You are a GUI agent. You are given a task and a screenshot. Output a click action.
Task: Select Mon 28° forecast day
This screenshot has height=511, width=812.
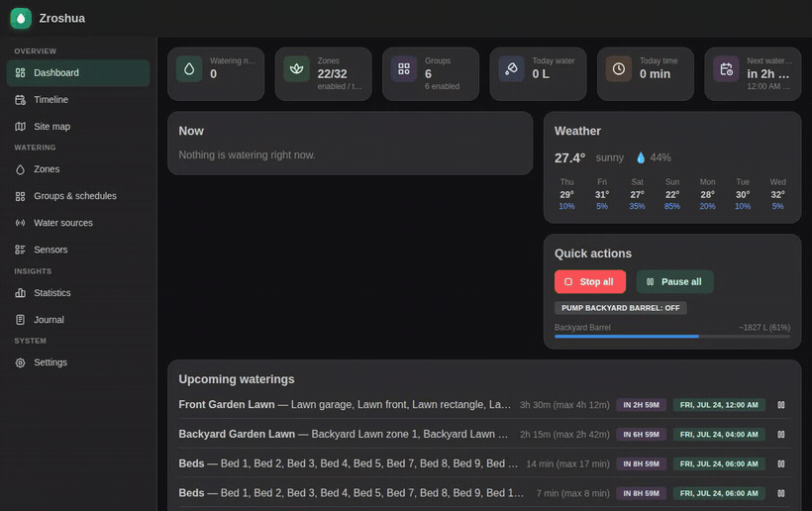707,194
